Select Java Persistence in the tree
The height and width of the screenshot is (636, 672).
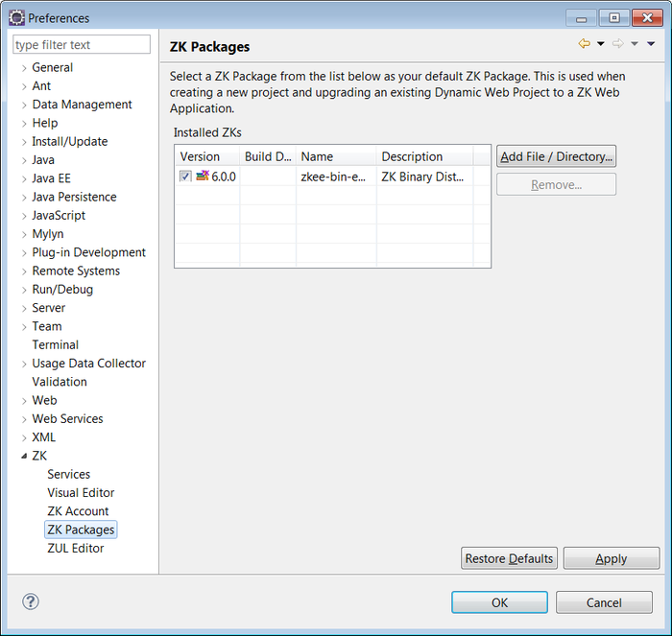74,197
